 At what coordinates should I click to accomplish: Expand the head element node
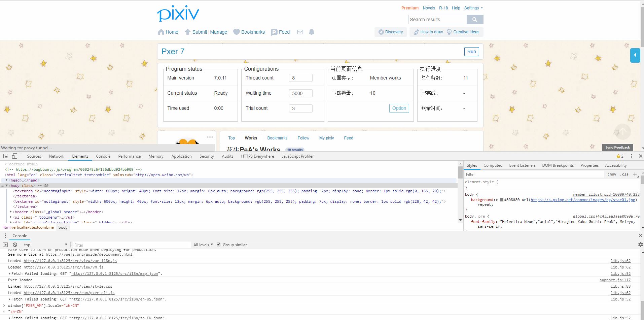coord(7,180)
